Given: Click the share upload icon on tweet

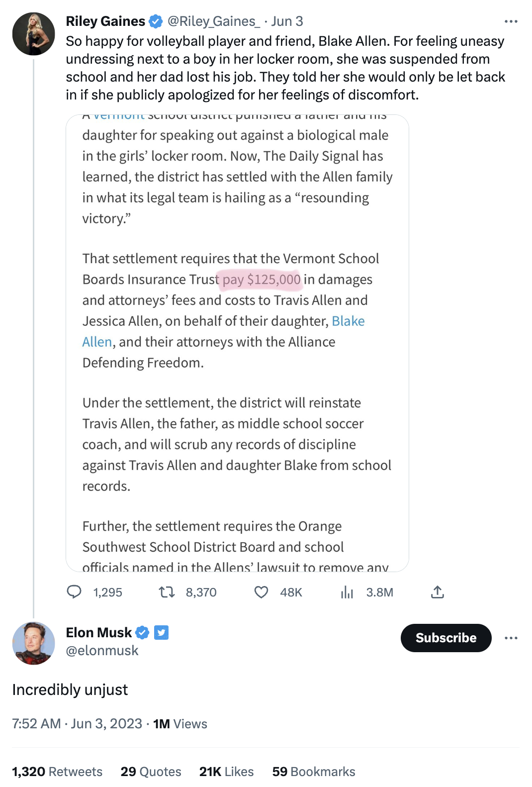Looking at the screenshot, I should point(438,592).
